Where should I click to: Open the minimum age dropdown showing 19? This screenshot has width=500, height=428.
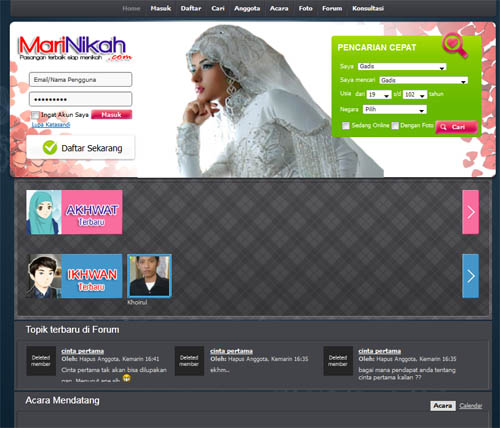click(379, 95)
